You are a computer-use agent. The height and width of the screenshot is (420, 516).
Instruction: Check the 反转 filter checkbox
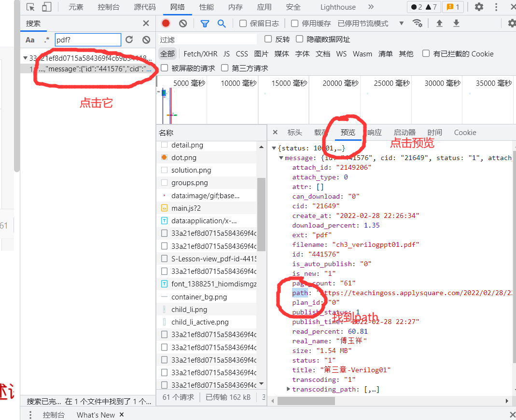click(x=268, y=39)
